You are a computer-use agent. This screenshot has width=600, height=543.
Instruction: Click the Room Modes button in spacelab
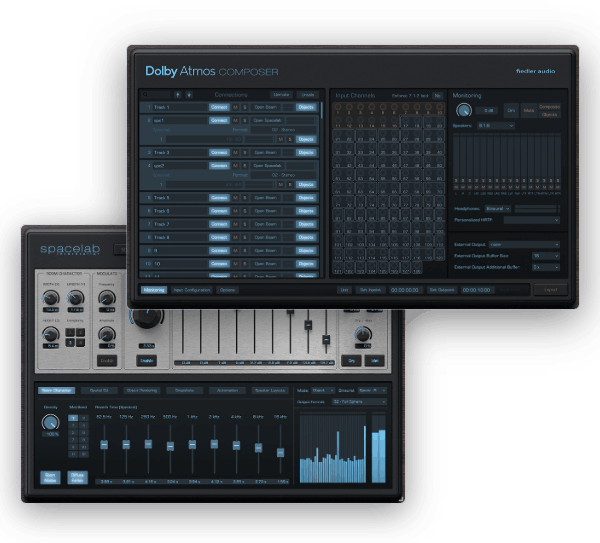point(50,477)
